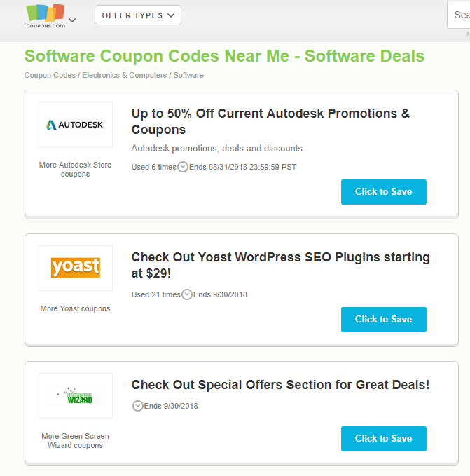The width and height of the screenshot is (470, 476).
Task: Expand details chevron on Yoast offer
Action: pos(187,294)
